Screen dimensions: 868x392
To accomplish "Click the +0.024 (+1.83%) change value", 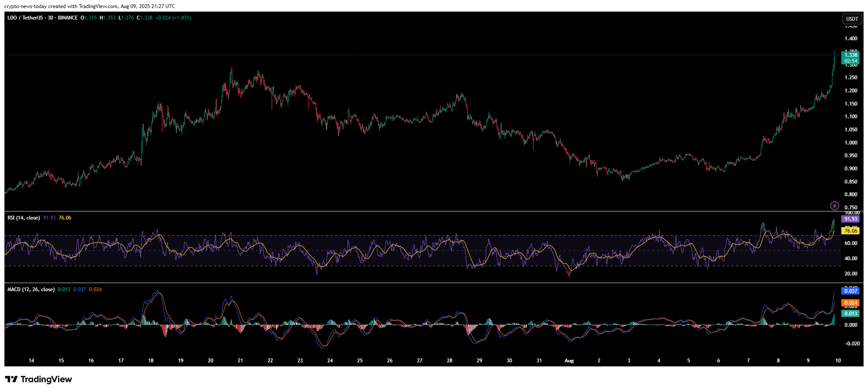I will [173, 18].
